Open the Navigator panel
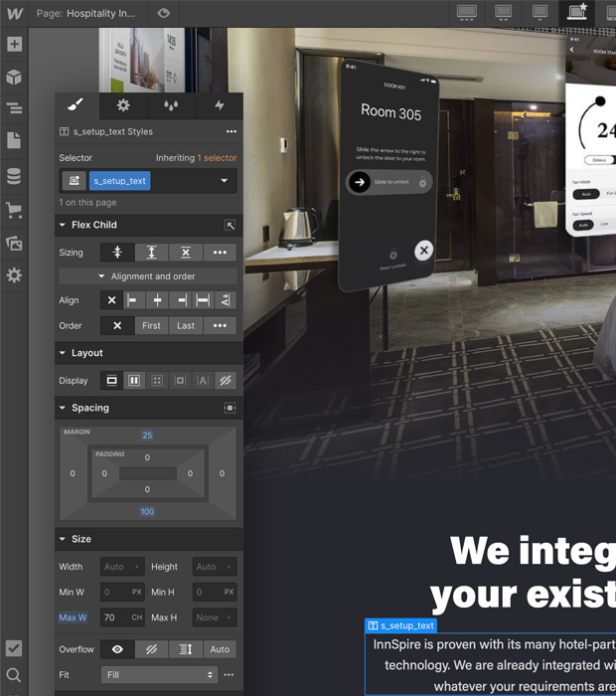616x696 pixels. coord(14,109)
